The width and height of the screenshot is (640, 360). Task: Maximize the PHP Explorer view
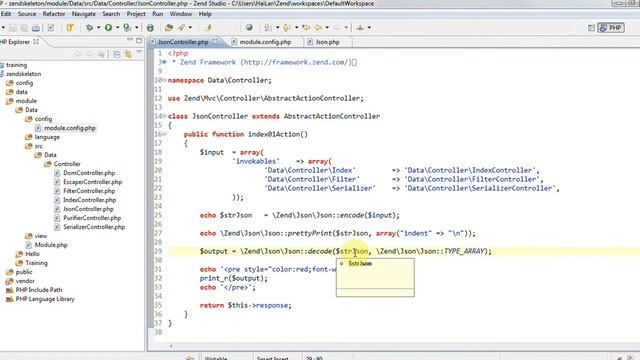[x=139, y=40]
